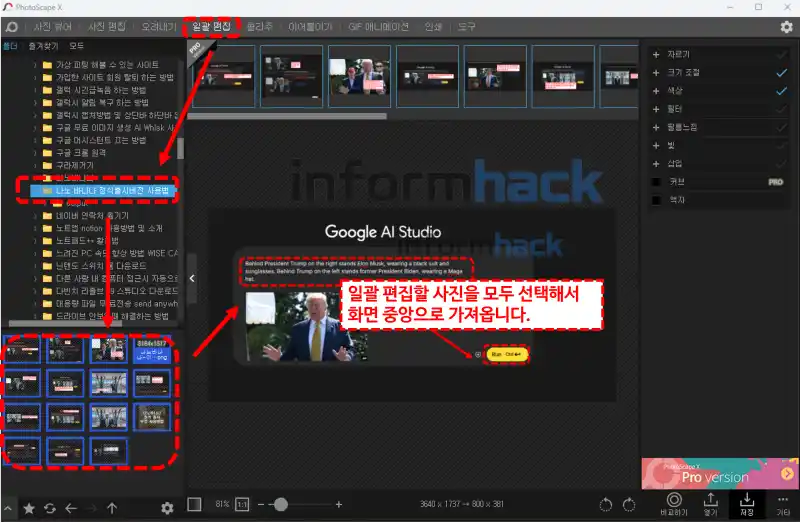
Task: Click the open (열기) icon
Action: pos(710,504)
